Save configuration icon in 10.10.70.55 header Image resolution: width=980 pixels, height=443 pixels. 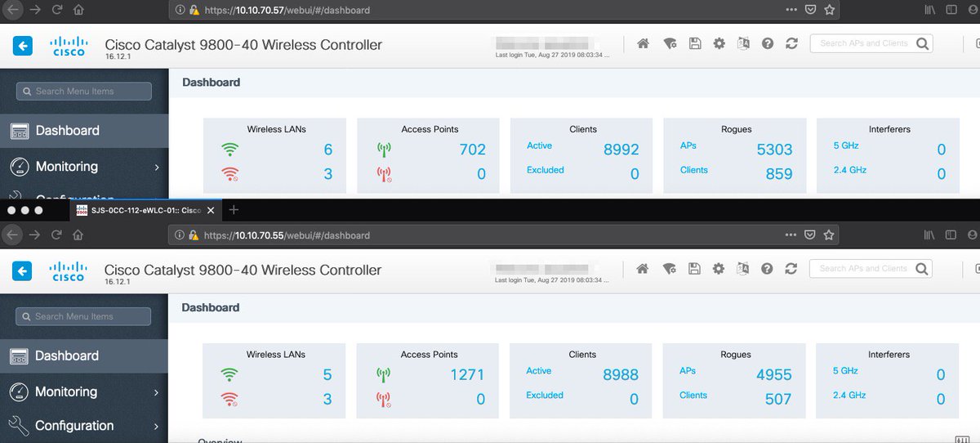[x=694, y=269]
